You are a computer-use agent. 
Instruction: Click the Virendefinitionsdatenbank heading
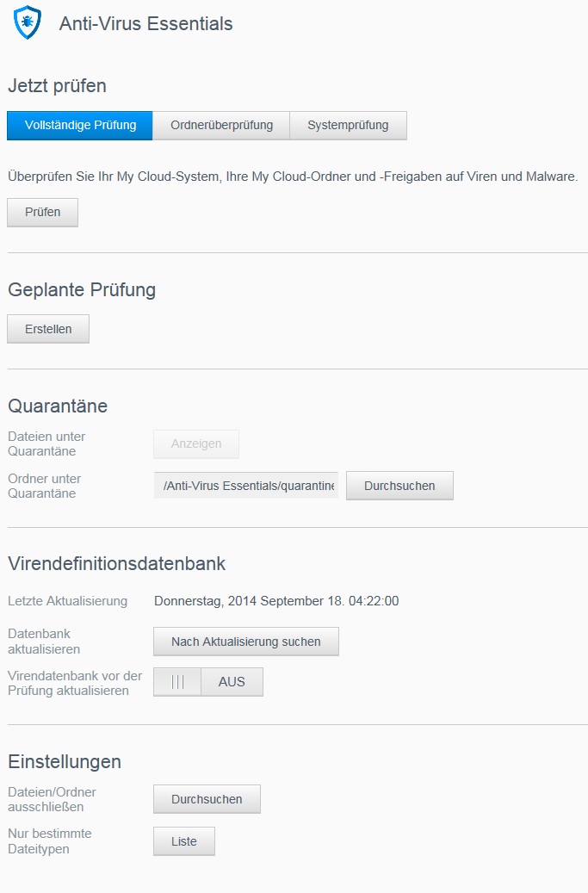point(117,563)
